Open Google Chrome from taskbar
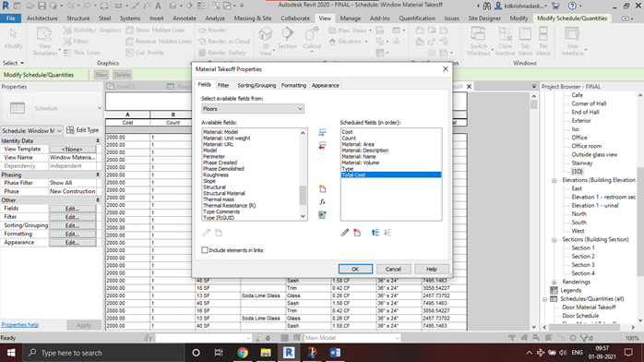The height and width of the screenshot is (362, 644). pos(243,353)
